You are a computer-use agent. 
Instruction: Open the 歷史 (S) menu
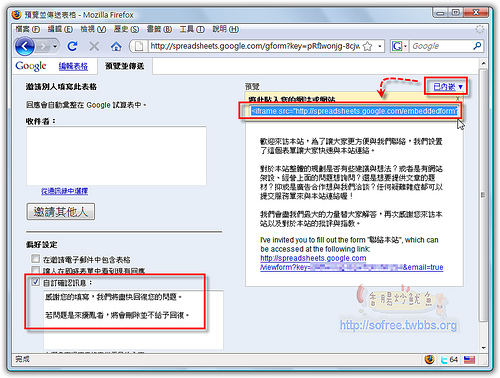[126, 29]
